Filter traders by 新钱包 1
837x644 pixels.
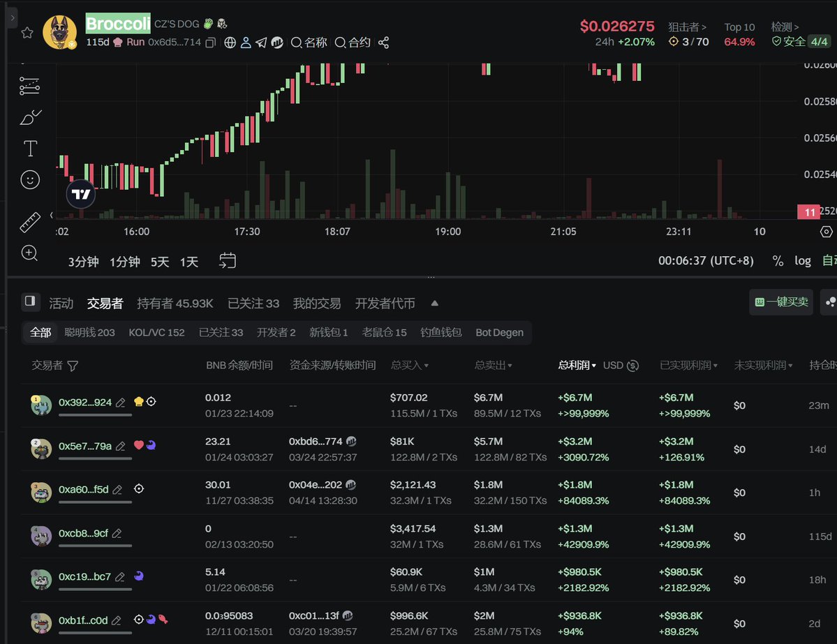tap(328, 332)
